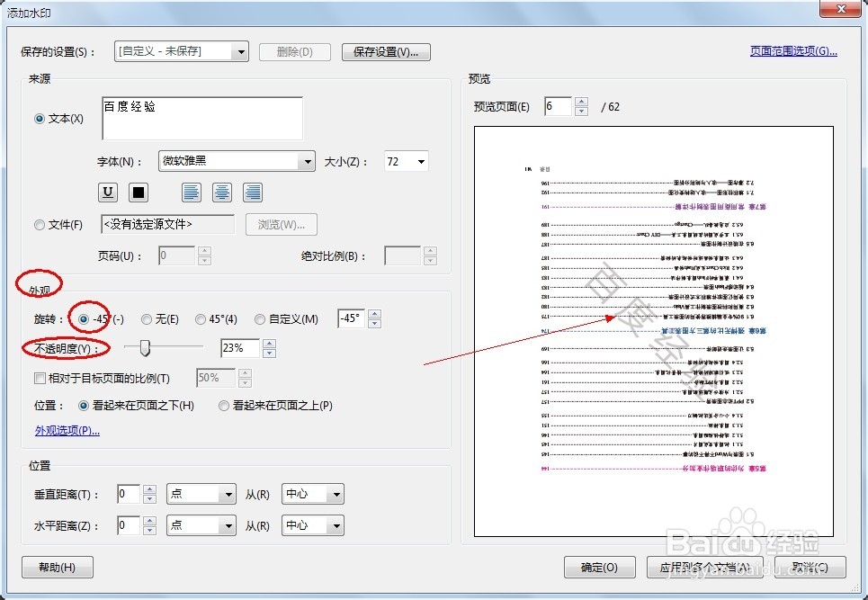Select 看起来在页面之上(P) position option
868x600 pixels.
click(223, 405)
